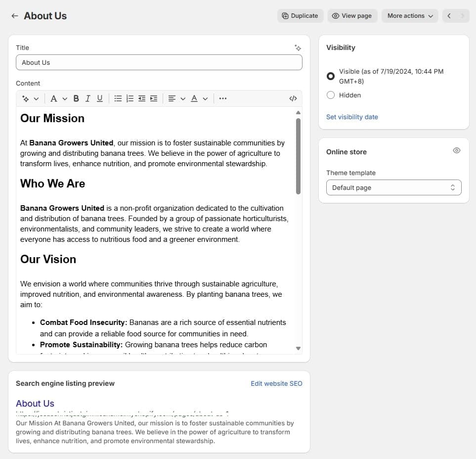476x459 pixels.
Task: Click the Duplicate button
Action: (300, 16)
